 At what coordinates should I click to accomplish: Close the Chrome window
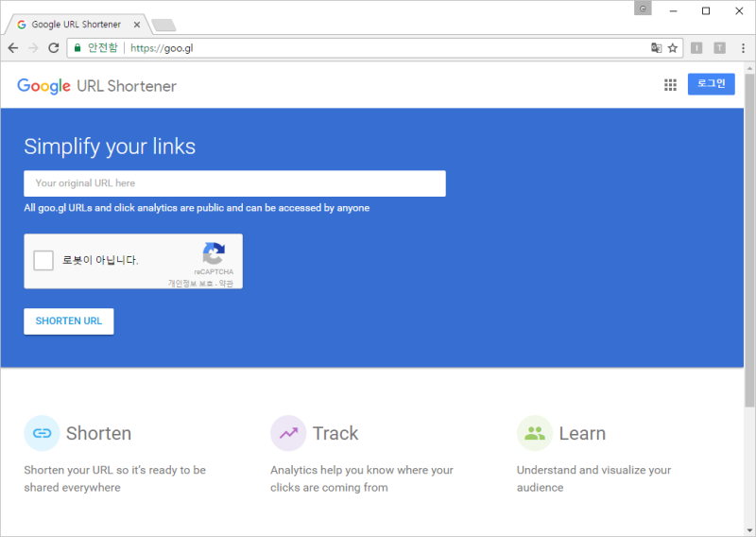pyautogui.click(x=739, y=10)
